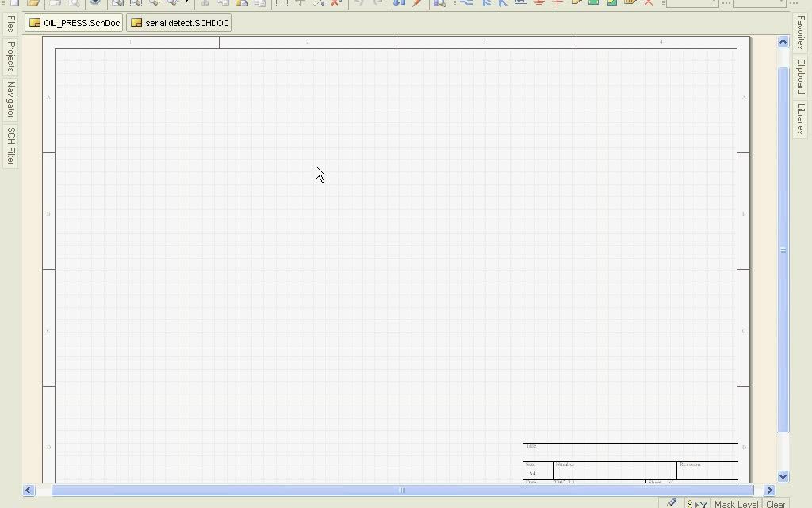This screenshot has height=508, width=812.
Task: Activate the move objects tool
Action: 301,4
